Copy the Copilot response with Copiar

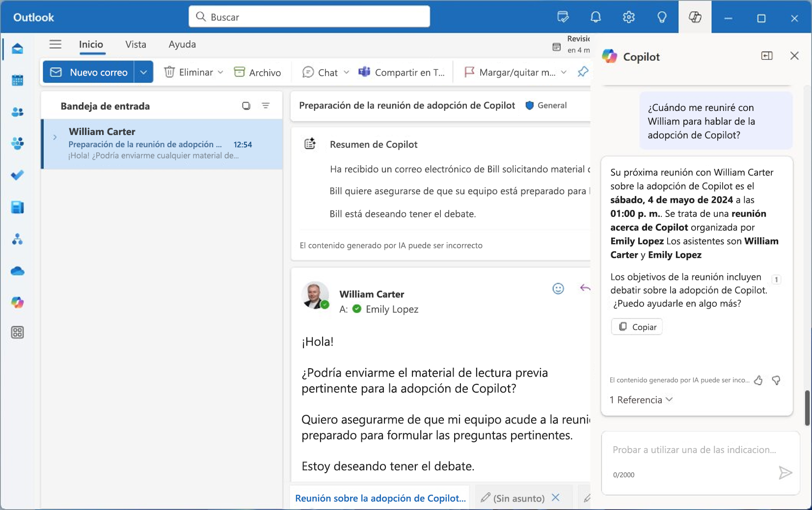coord(637,326)
